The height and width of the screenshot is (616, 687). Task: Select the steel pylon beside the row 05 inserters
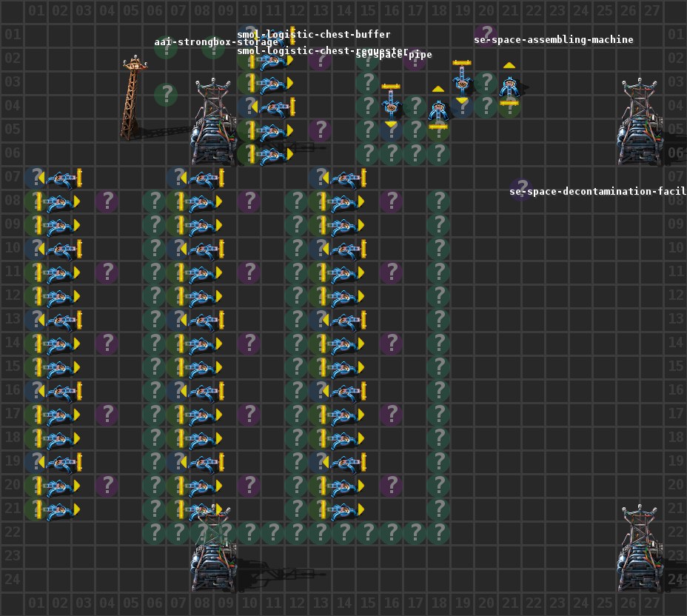point(213,122)
